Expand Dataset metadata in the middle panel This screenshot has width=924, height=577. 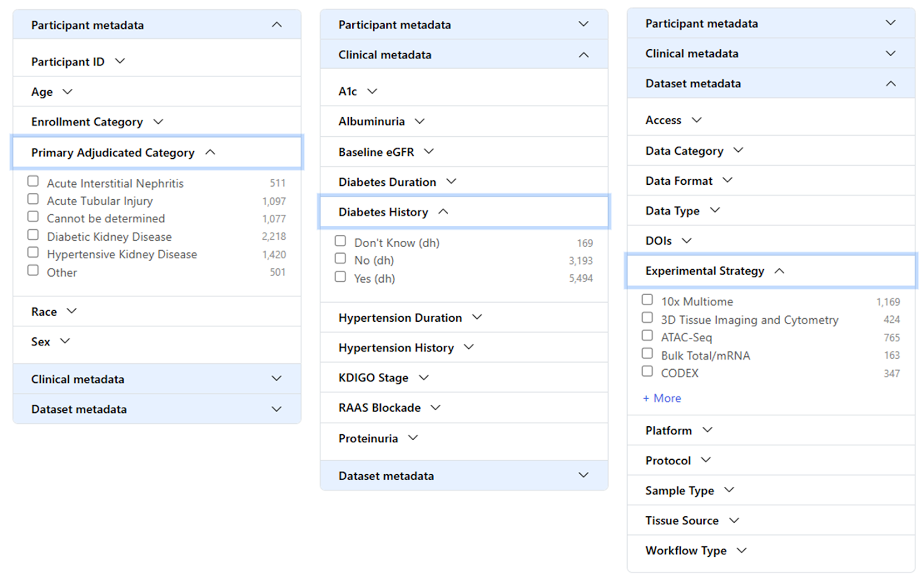click(464, 475)
